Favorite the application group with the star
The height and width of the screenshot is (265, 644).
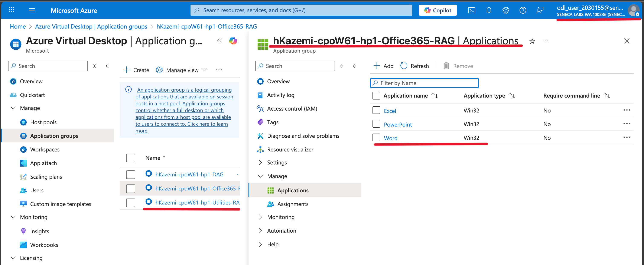coord(532,41)
